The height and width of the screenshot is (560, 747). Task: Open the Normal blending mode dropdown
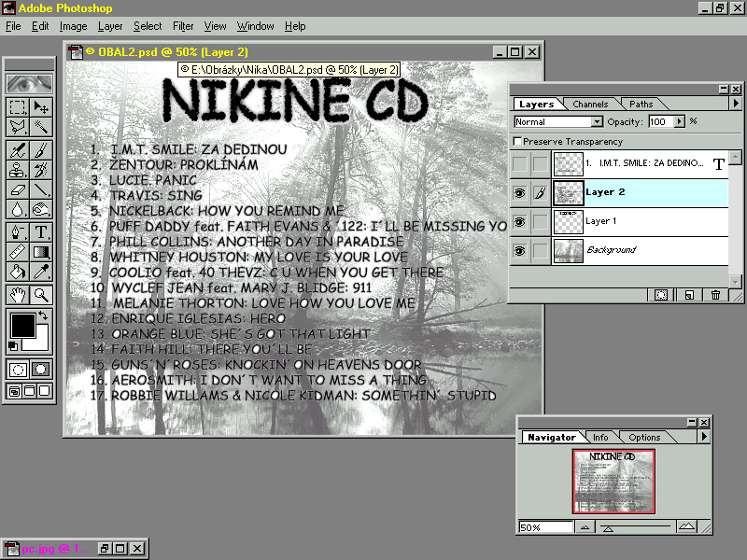point(597,122)
